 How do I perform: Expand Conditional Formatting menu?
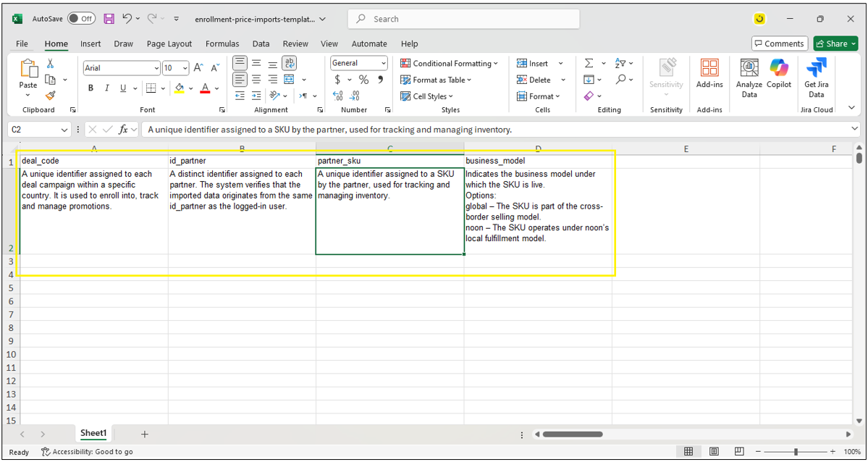pos(449,64)
